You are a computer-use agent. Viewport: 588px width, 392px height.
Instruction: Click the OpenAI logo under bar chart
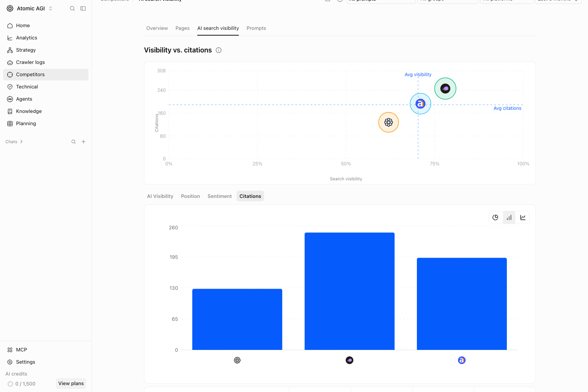click(237, 360)
